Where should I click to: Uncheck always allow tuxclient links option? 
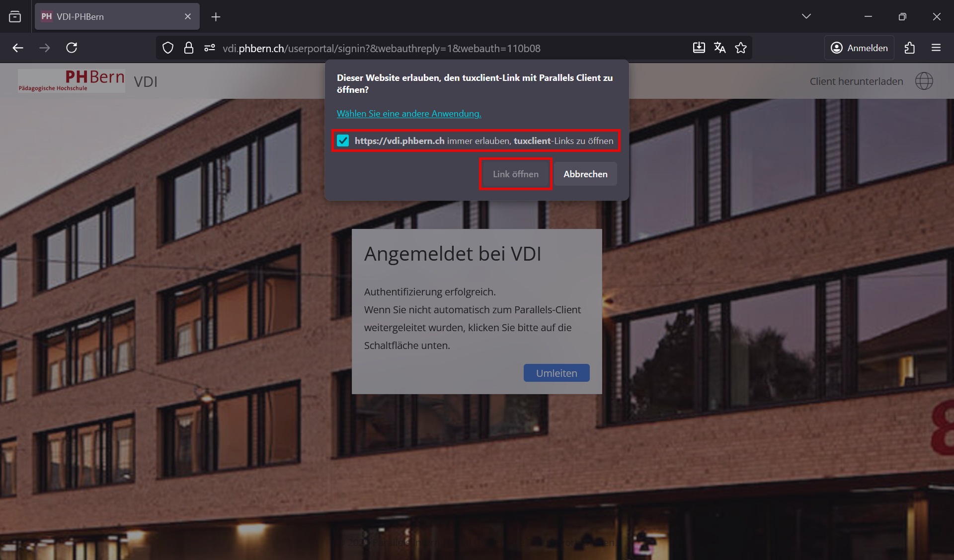[343, 140]
